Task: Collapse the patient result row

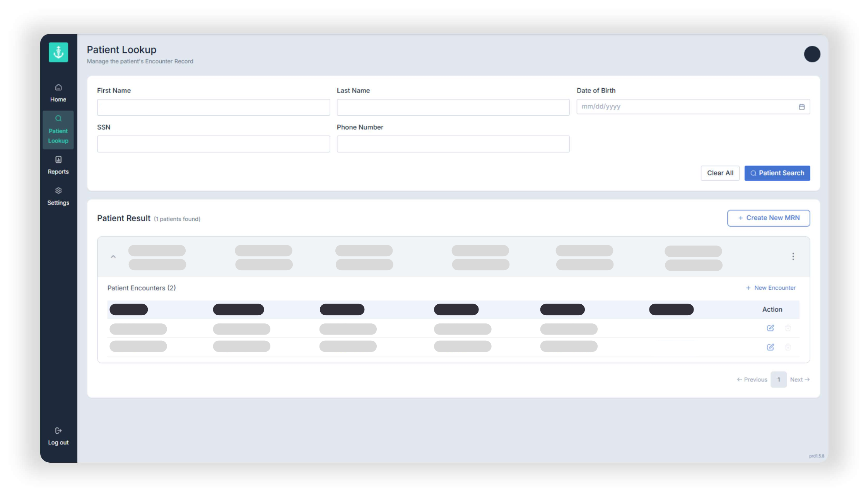Action: coord(113,257)
